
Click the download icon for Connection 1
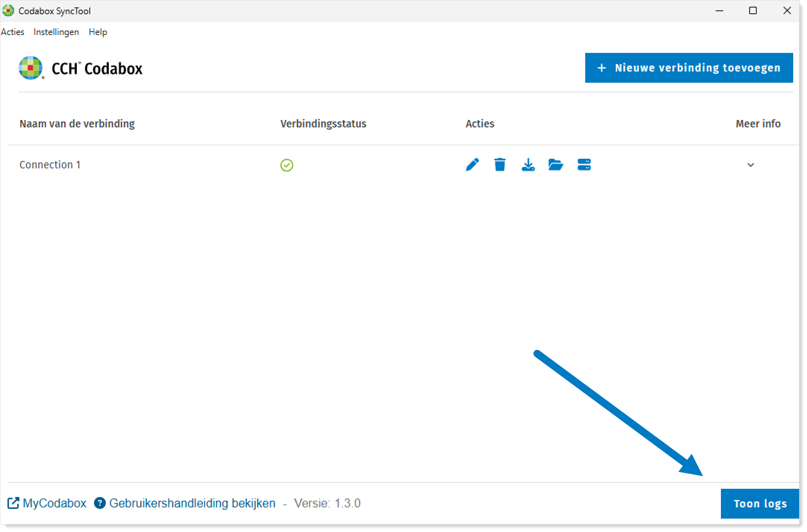[x=528, y=165]
